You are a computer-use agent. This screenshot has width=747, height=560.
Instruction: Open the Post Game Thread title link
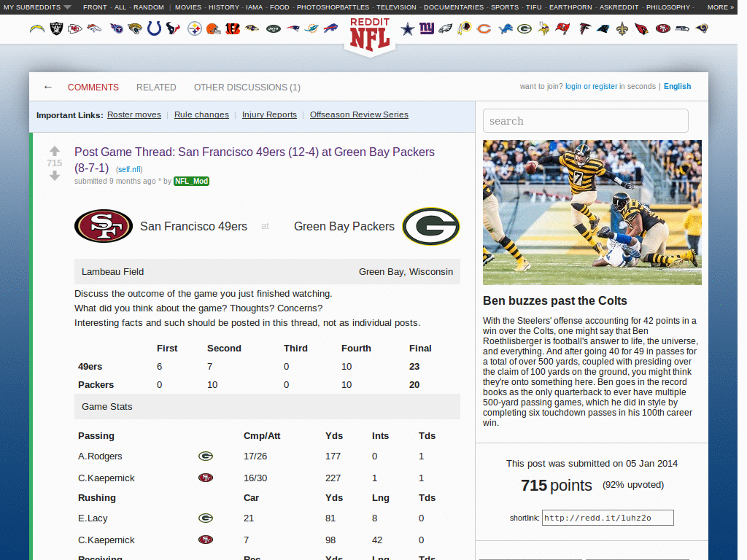tap(255, 160)
